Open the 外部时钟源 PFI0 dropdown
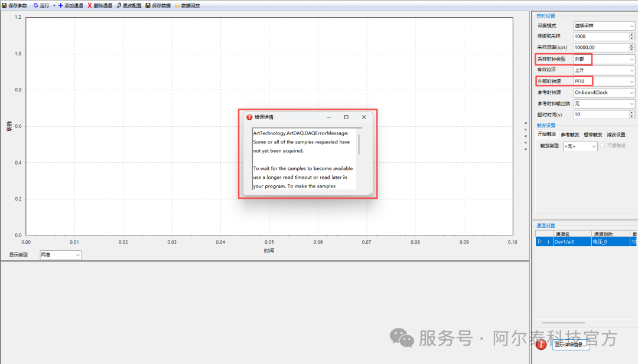 pyautogui.click(x=632, y=81)
